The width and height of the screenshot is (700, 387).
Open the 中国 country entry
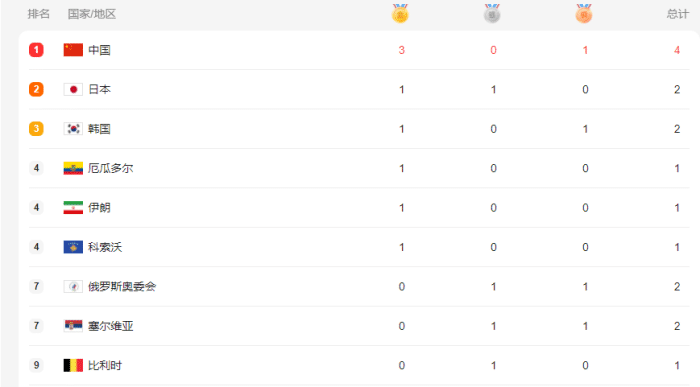tap(99, 50)
